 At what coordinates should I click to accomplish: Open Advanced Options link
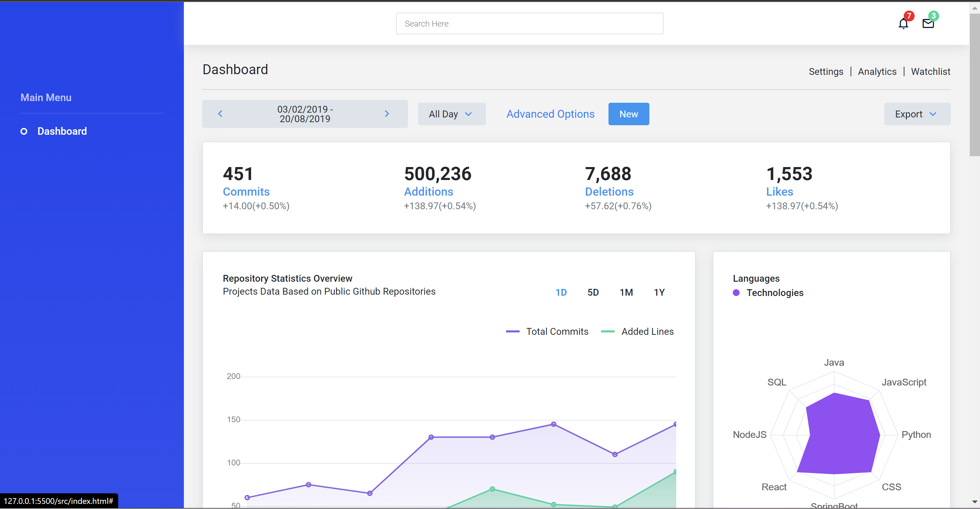(550, 114)
